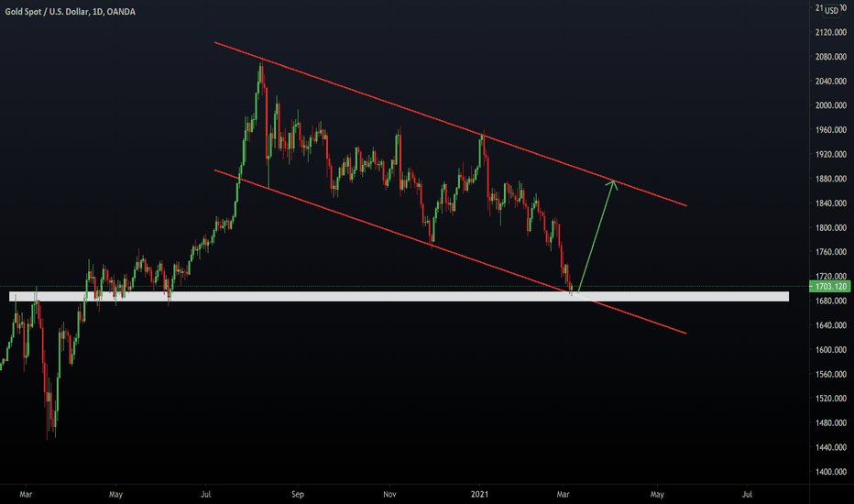Screen dimensions: 854x504
Task: Click the 2120.000 price axis label
Action: (x=830, y=32)
